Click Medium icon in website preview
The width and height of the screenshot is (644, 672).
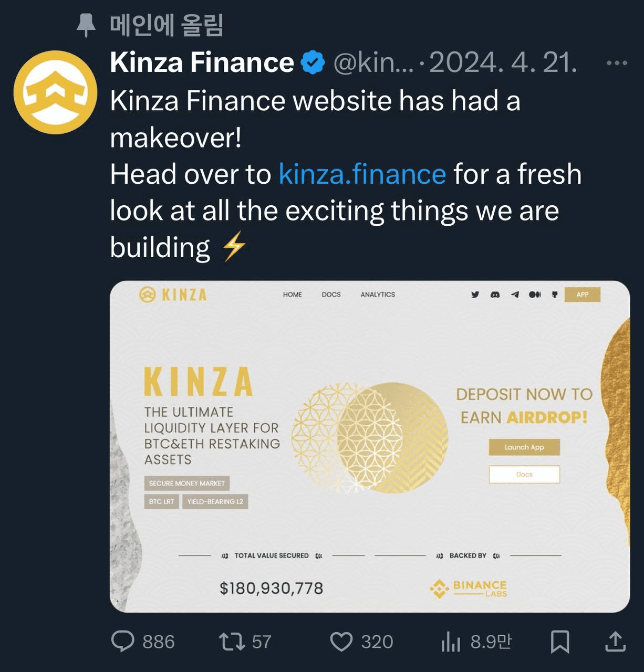pyautogui.click(x=535, y=295)
